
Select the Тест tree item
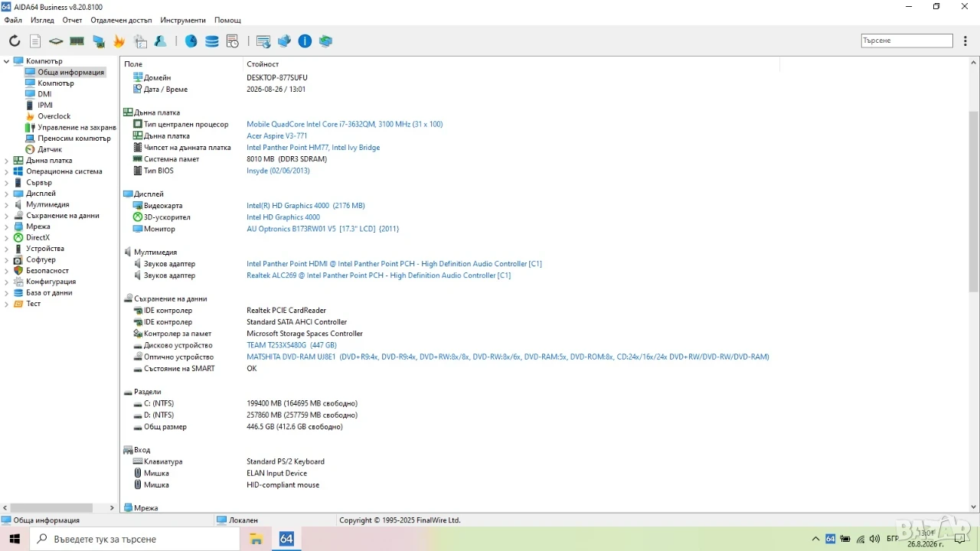(x=33, y=304)
